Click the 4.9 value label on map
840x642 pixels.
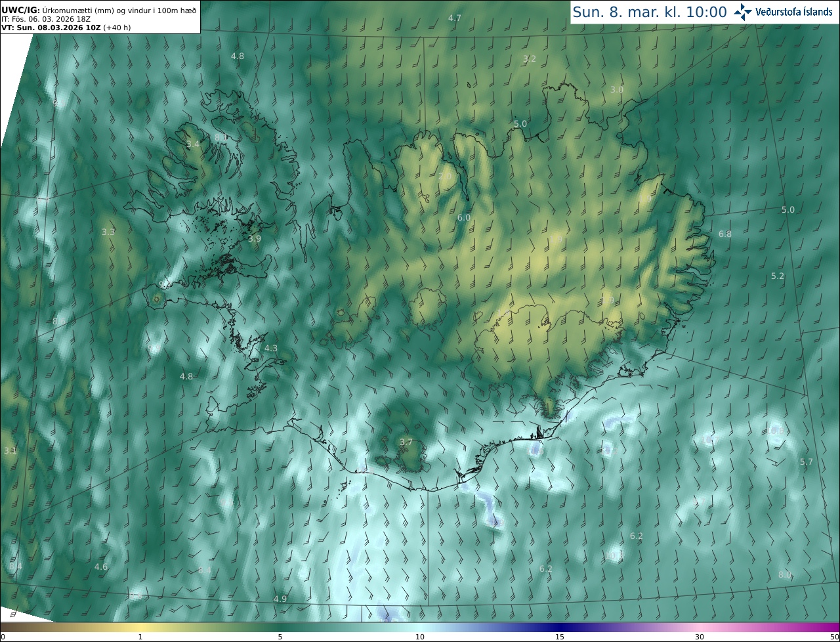click(280, 599)
